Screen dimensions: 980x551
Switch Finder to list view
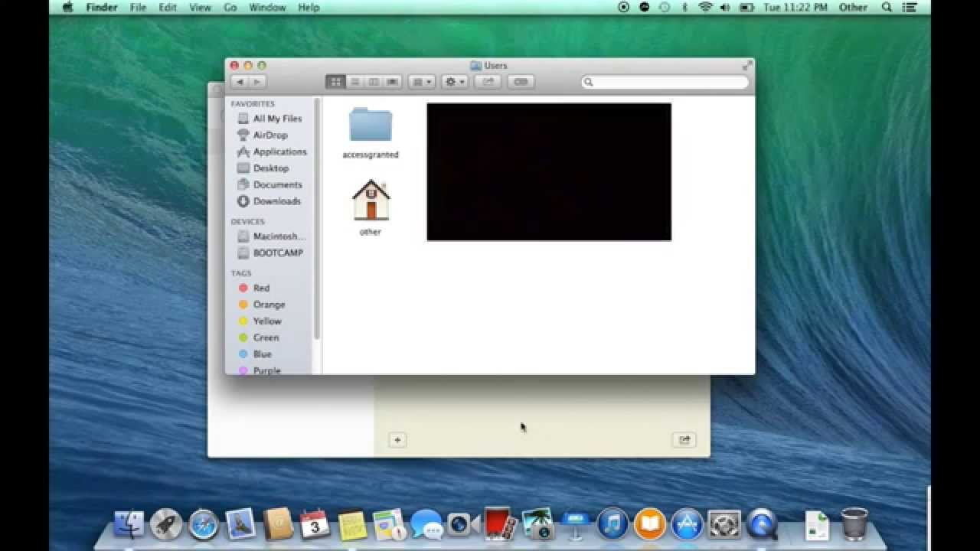pyautogui.click(x=354, y=82)
